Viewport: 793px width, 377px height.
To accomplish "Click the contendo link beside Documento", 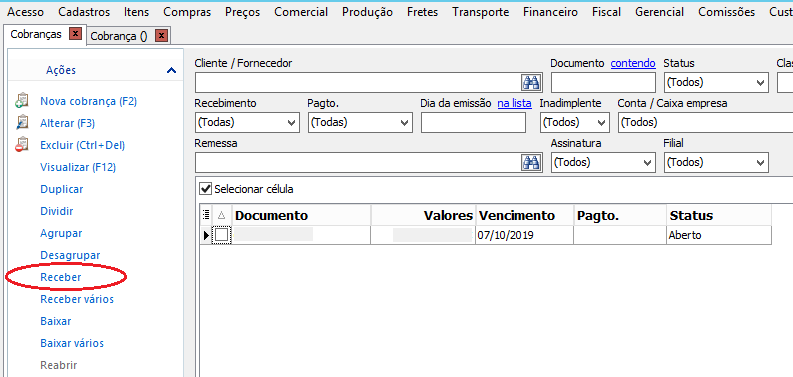I will (x=633, y=63).
